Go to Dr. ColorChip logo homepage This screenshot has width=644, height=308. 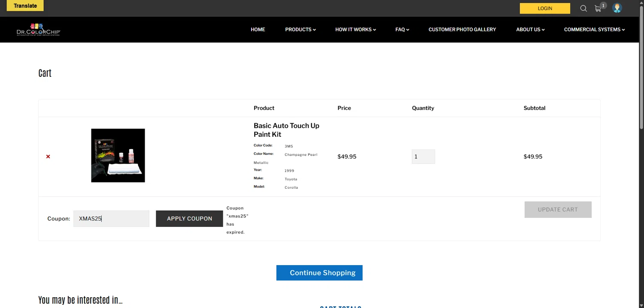(38, 30)
